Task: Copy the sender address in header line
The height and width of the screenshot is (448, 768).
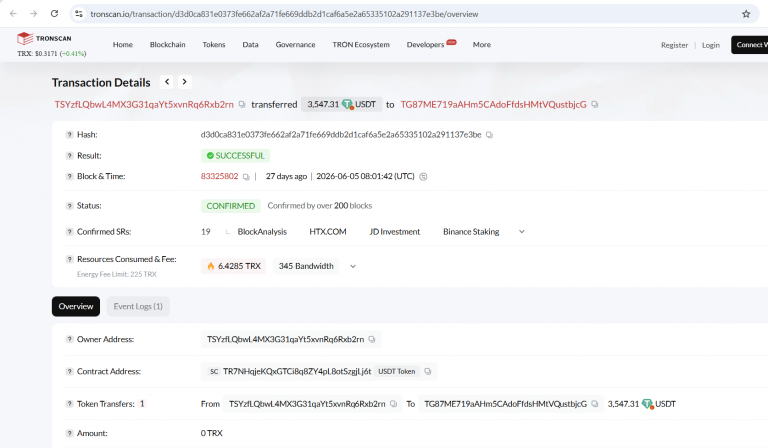Action: tap(241, 104)
